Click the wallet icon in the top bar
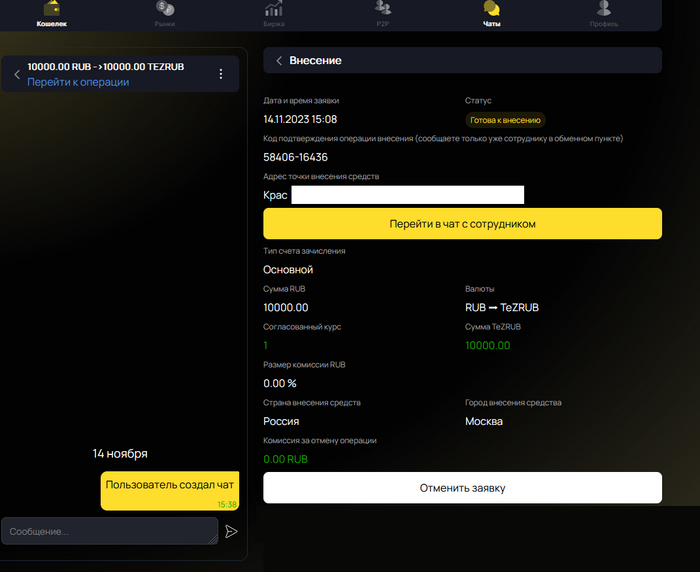This screenshot has width=700, height=572. point(52,8)
